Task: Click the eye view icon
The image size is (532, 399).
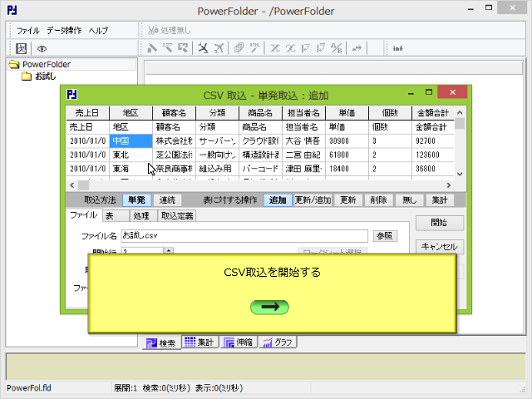Action: (42, 49)
